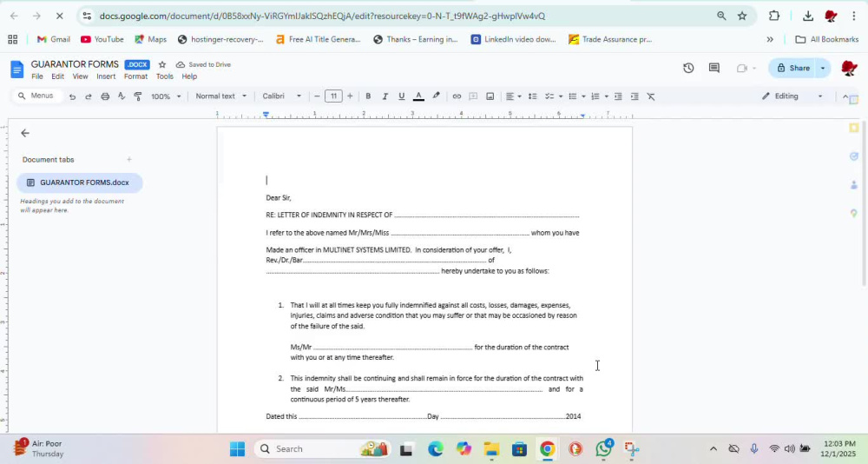Print the document using printer icon
The height and width of the screenshot is (464, 868).
point(105,96)
